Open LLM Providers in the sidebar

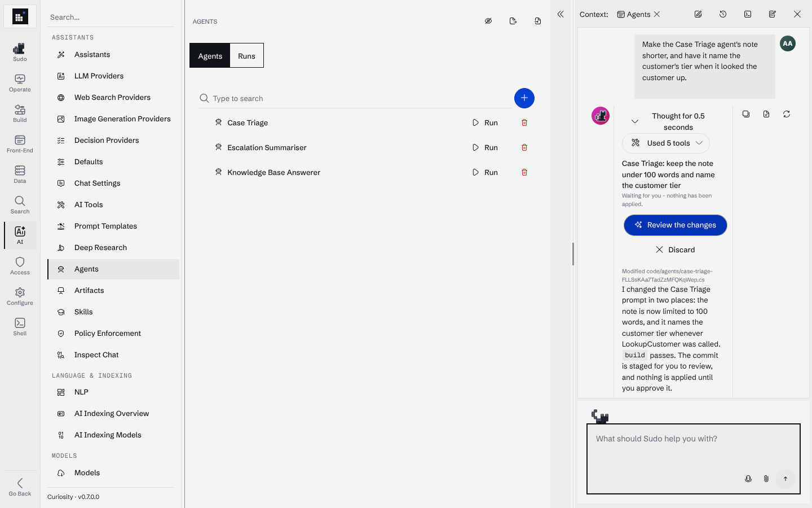tap(113, 76)
